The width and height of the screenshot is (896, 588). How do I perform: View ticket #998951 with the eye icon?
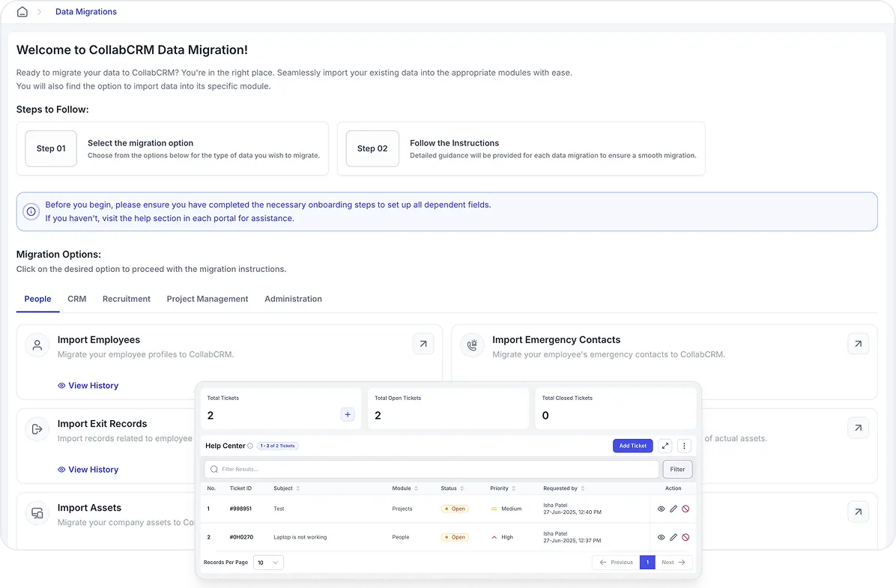[x=661, y=509]
